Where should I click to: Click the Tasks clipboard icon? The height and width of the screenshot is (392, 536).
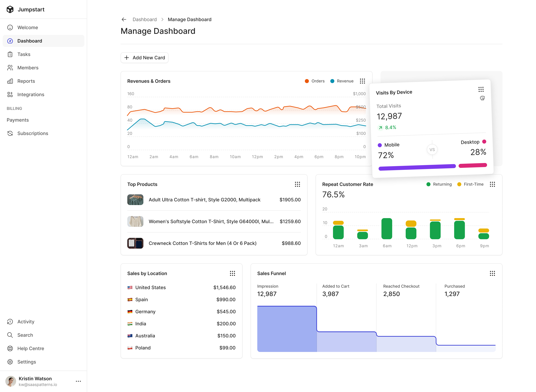click(10, 54)
